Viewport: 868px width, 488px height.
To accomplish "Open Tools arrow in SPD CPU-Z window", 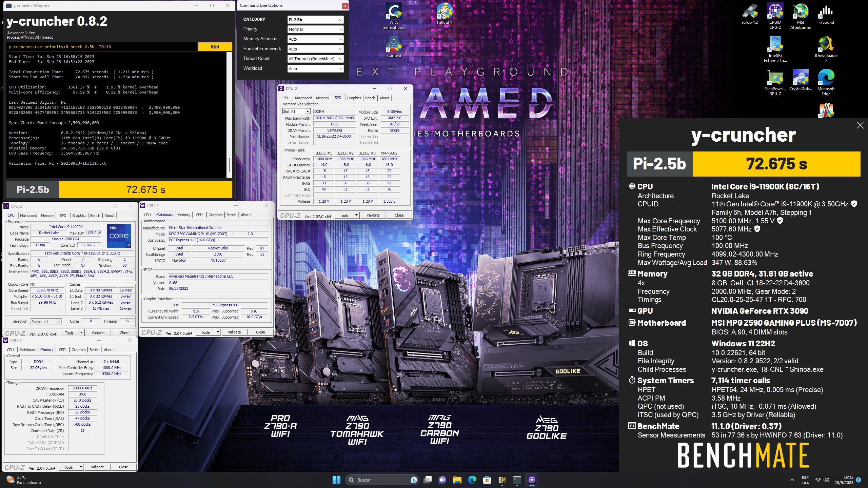I will click(356, 215).
